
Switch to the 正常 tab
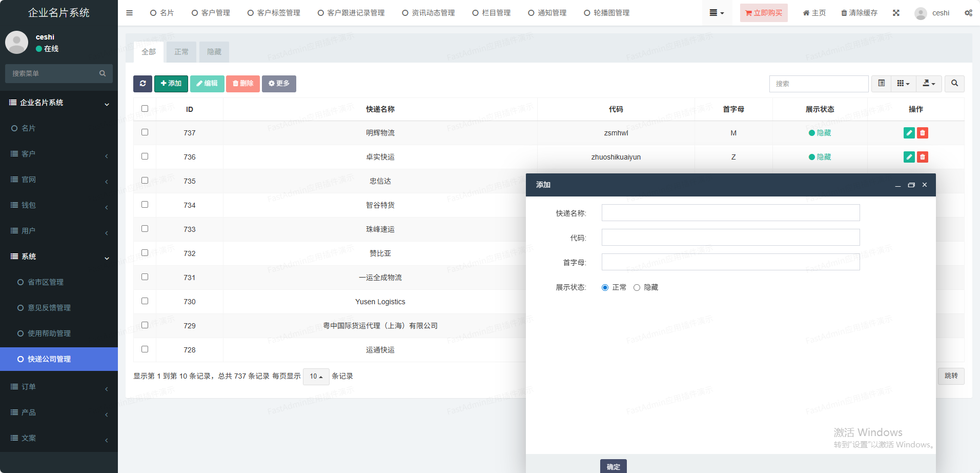[x=181, y=52]
